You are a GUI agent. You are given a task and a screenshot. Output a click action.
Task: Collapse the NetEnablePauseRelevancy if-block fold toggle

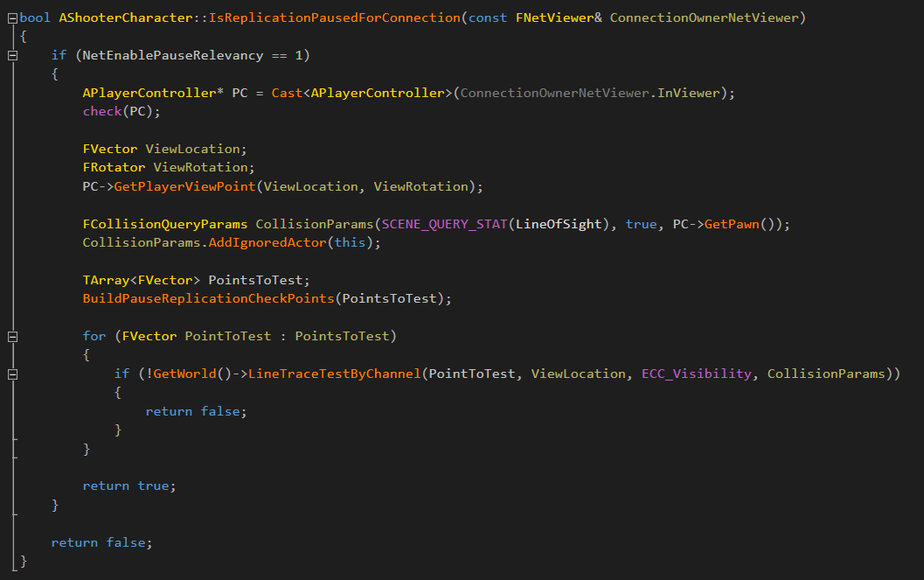tap(12, 55)
